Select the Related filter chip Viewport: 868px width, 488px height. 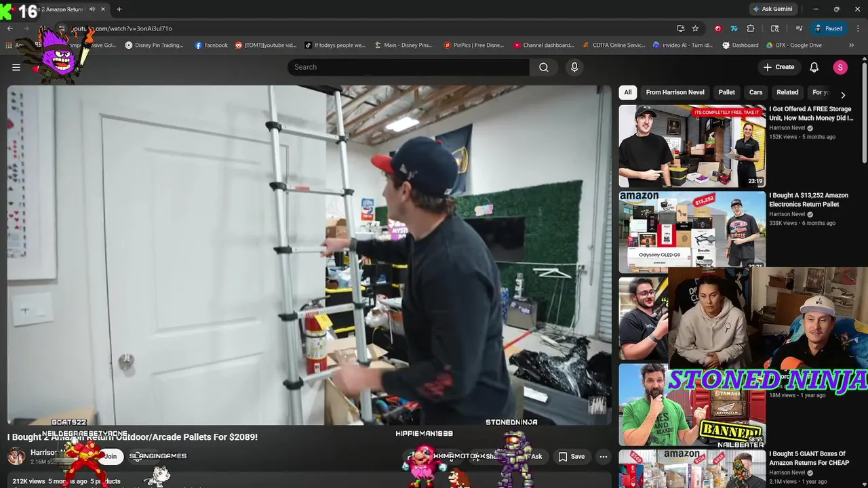[x=787, y=92]
